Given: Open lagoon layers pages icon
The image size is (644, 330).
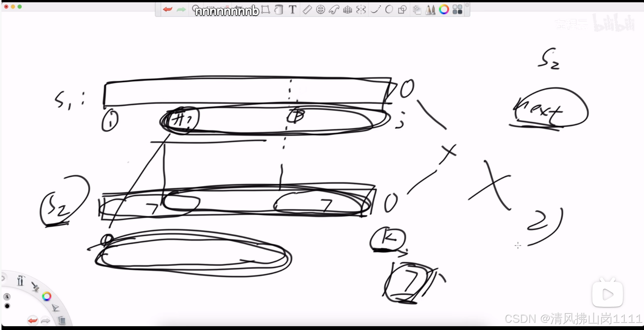Looking at the screenshot, I should pyautogui.click(x=61, y=321).
